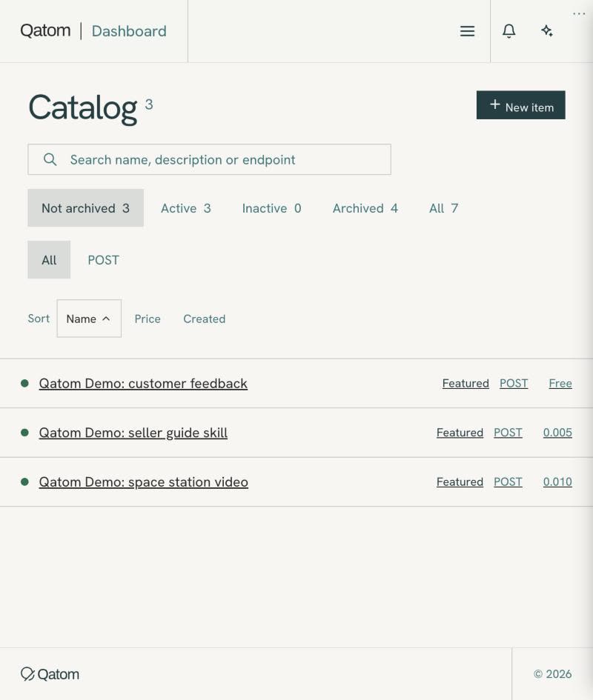
Task: Click Featured tag on seller guide skill row
Action: [x=460, y=433]
